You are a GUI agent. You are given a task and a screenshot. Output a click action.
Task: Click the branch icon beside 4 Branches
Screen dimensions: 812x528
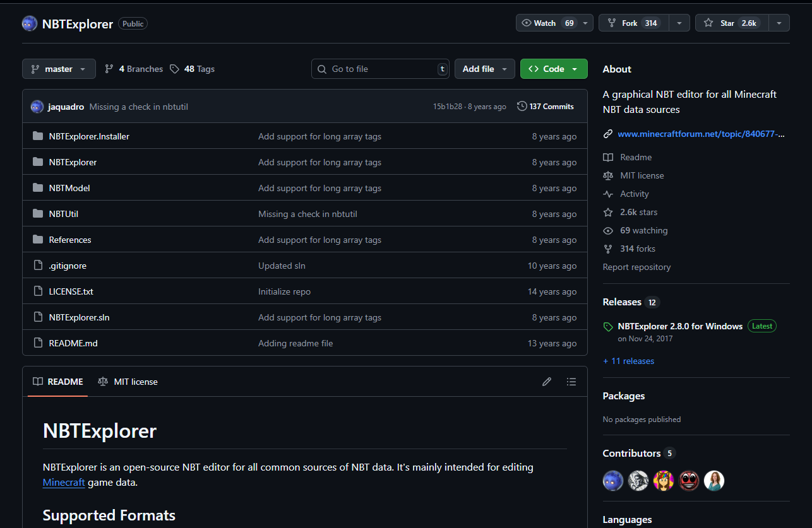click(x=109, y=69)
